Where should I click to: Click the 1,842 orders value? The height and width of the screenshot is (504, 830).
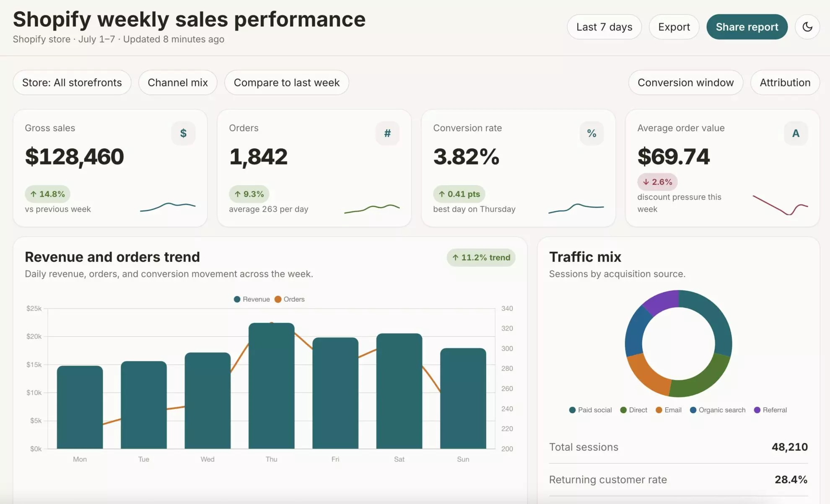[x=258, y=157]
